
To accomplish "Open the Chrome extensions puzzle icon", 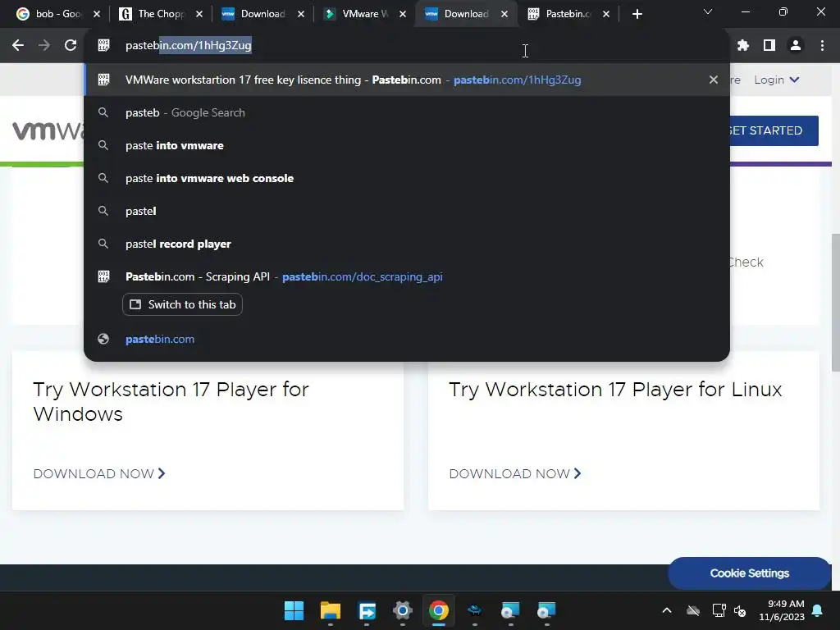I will (x=742, y=46).
